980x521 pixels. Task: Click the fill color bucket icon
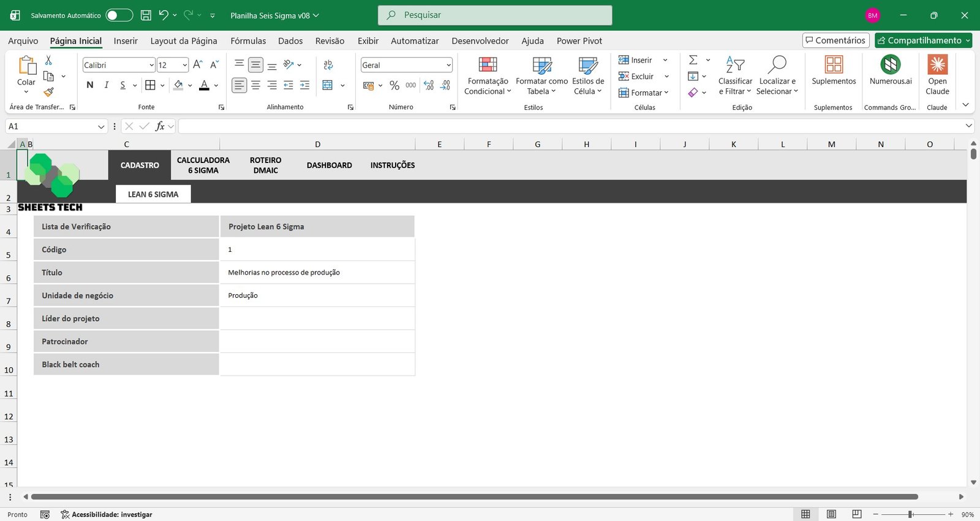(178, 85)
